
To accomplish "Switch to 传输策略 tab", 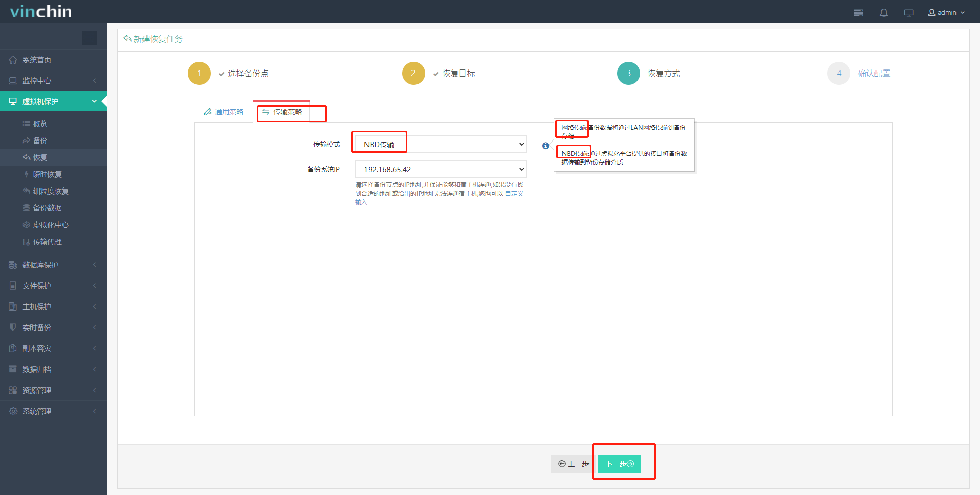I will click(282, 112).
